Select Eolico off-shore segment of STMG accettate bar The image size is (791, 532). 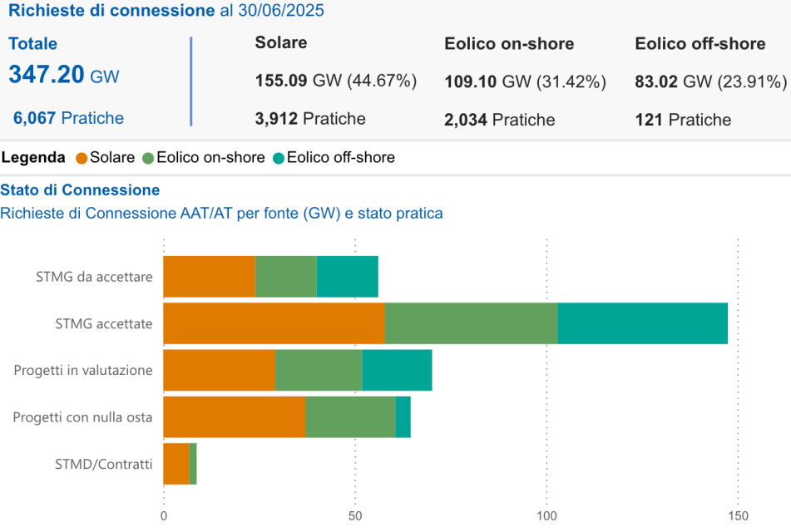(642, 323)
